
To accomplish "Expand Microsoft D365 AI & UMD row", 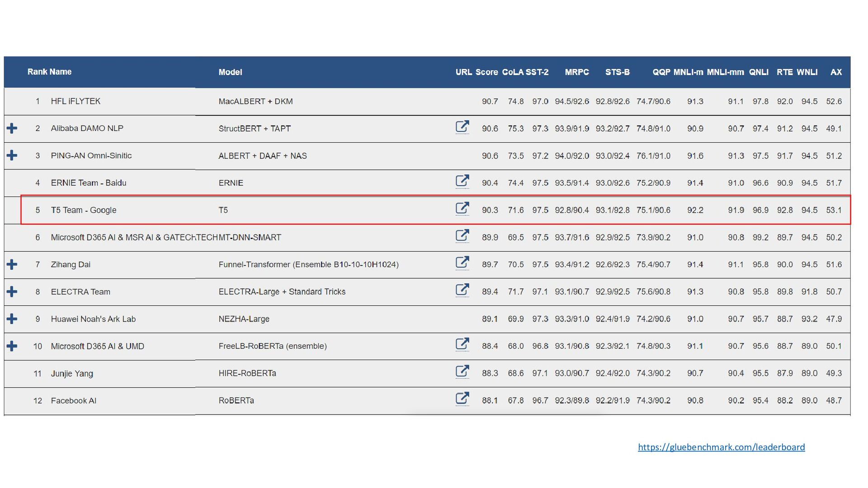I will (x=12, y=346).
